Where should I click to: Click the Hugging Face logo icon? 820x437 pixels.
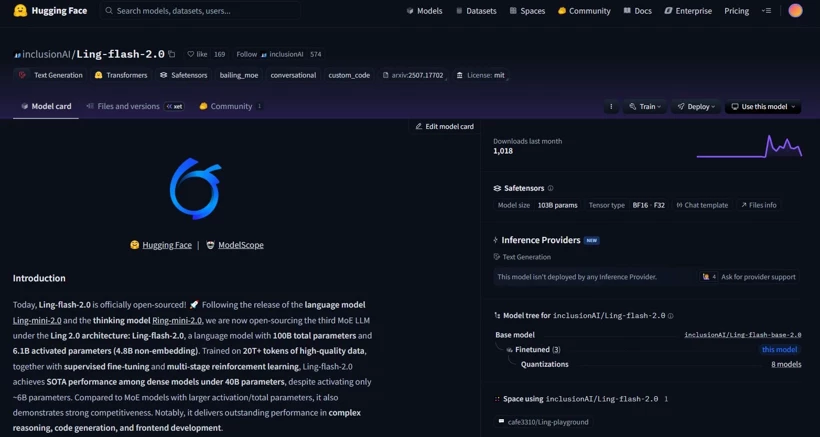20,11
